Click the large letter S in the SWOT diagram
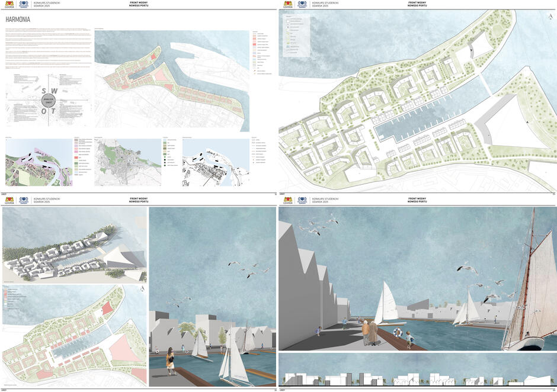This screenshot has height=392, width=557. click(44, 91)
